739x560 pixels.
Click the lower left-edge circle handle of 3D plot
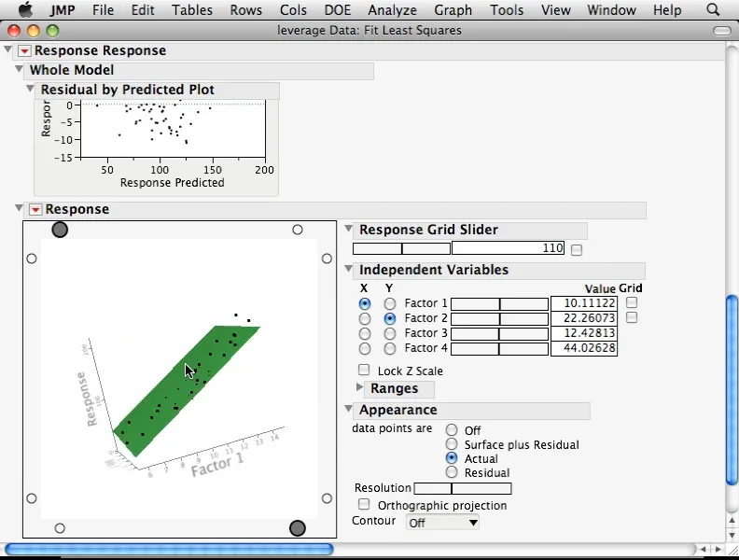coord(32,498)
